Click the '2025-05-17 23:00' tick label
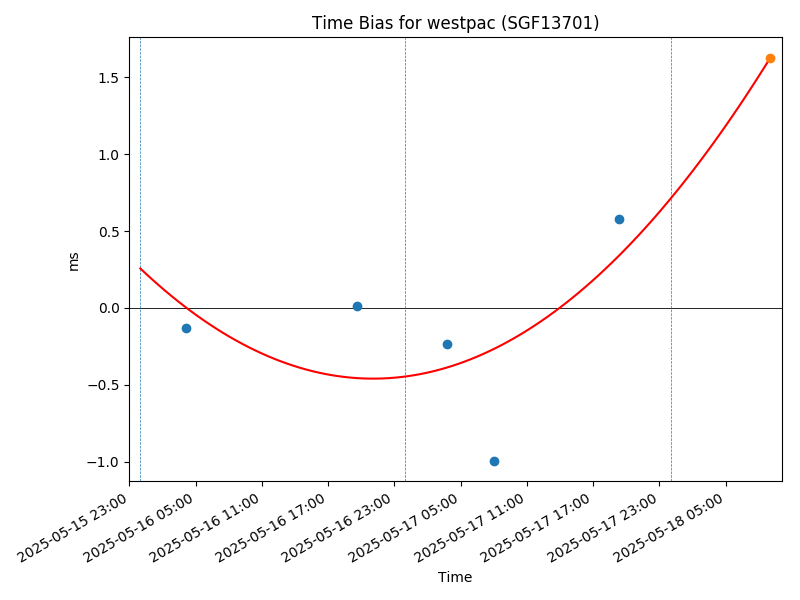This screenshot has width=800, height=600. tap(602, 528)
